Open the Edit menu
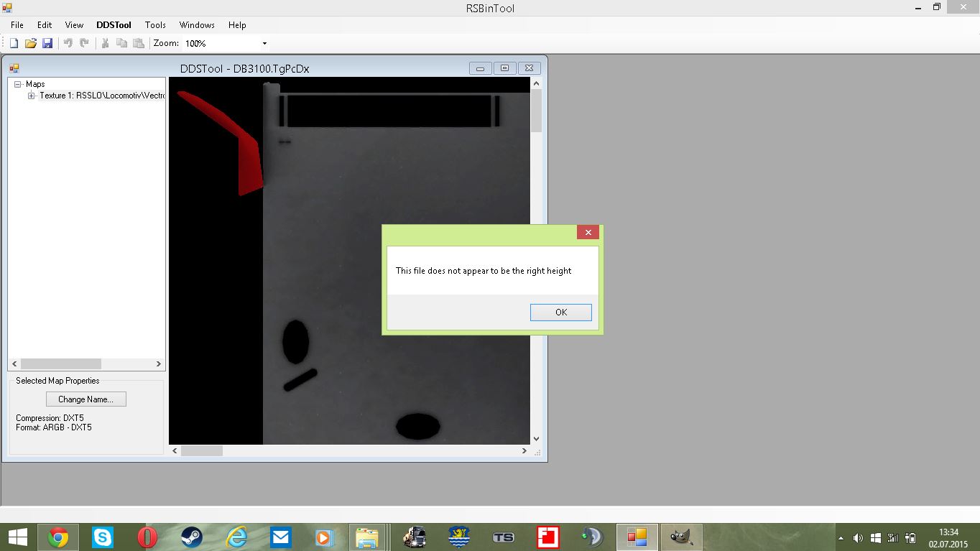980x551 pixels. coord(45,24)
